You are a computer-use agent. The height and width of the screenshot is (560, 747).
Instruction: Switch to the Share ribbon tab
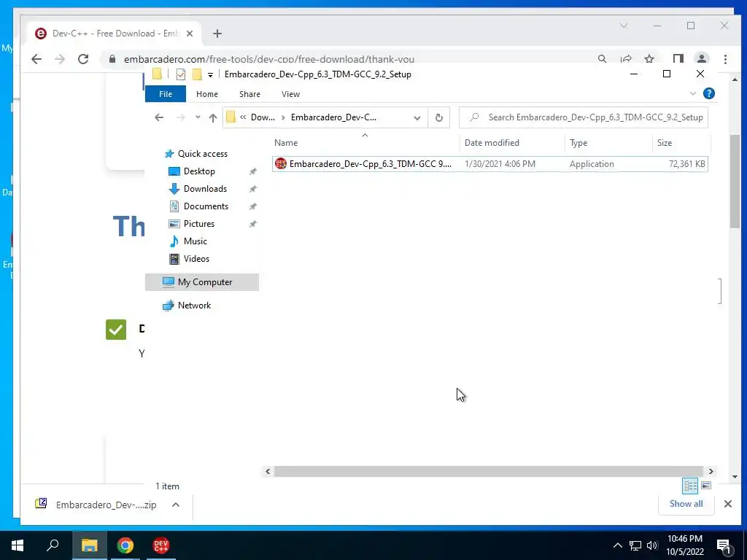tap(249, 94)
